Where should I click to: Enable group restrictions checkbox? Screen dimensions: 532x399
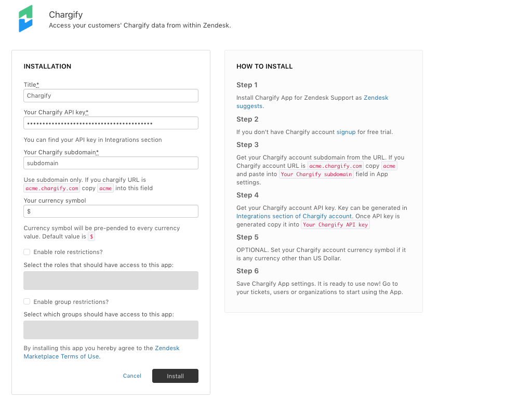tap(27, 302)
